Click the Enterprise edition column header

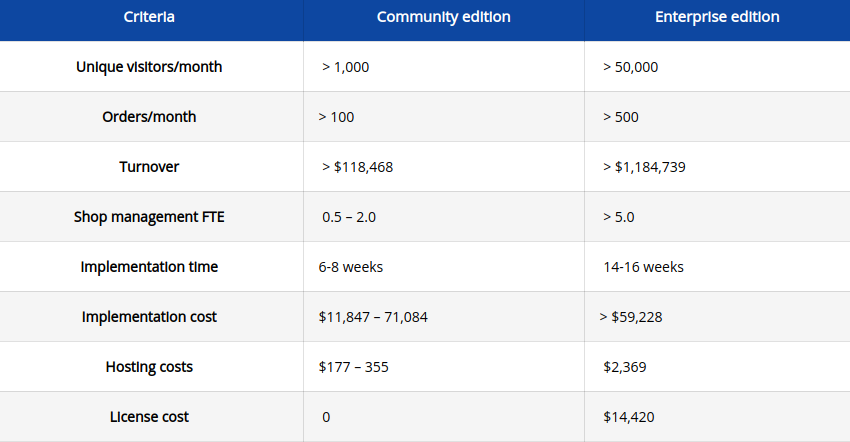tap(717, 17)
